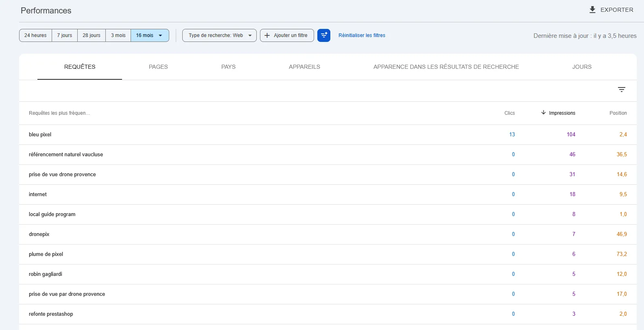The height and width of the screenshot is (330, 644).
Task: Click the 46,9 position for dronepix
Action: click(x=622, y=234)
